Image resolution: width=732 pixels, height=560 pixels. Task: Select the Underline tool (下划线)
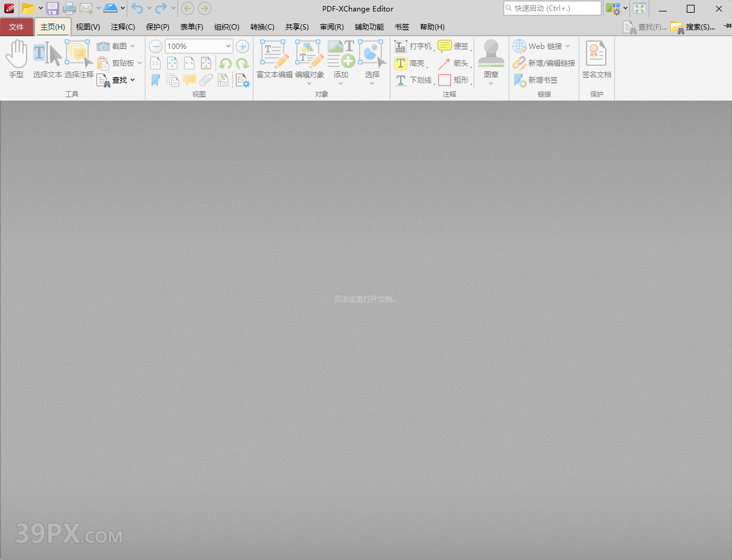[413, 80]
